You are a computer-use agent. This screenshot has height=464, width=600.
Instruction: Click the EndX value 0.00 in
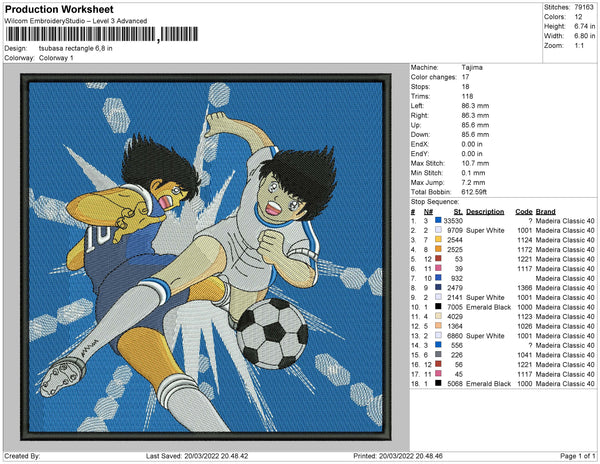(x=472, y=144)
